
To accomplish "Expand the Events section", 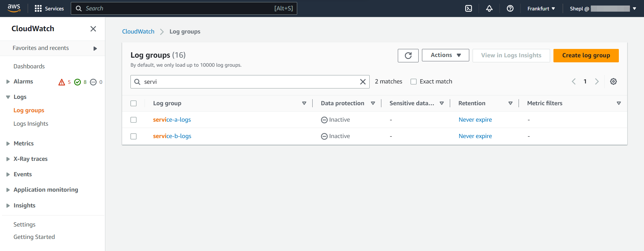I will (x=8, y=175).
